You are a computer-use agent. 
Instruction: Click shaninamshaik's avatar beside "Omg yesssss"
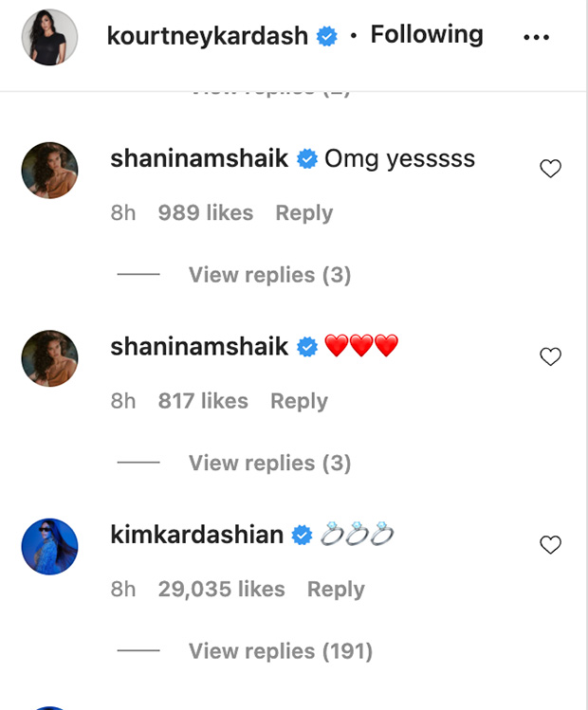pos(49,171)
